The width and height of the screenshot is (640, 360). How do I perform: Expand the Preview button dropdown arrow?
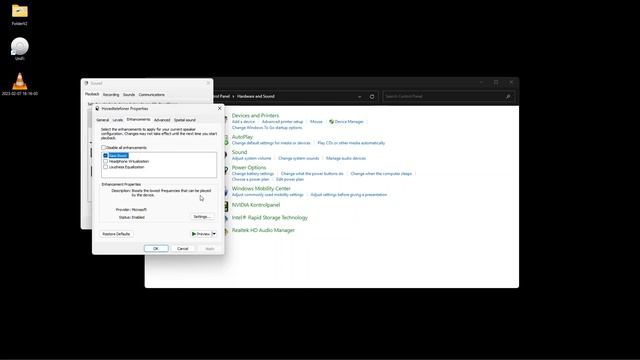pyautogui.click(x=215, y=234)
